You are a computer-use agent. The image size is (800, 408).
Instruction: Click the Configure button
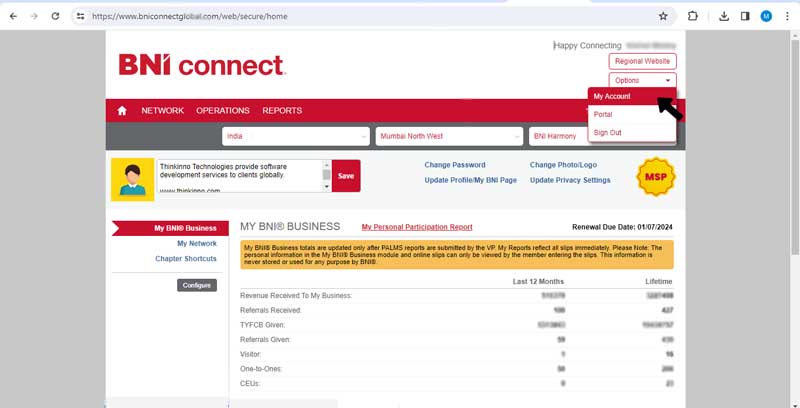point(197,285)
